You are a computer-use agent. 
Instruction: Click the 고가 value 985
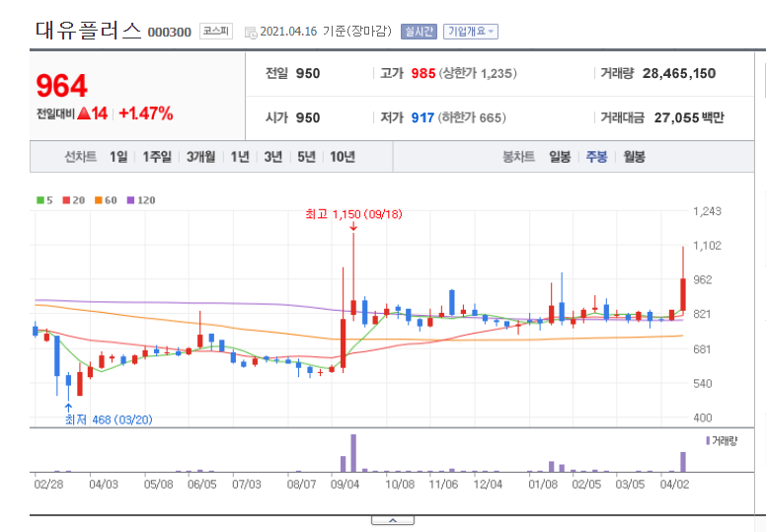423,74
